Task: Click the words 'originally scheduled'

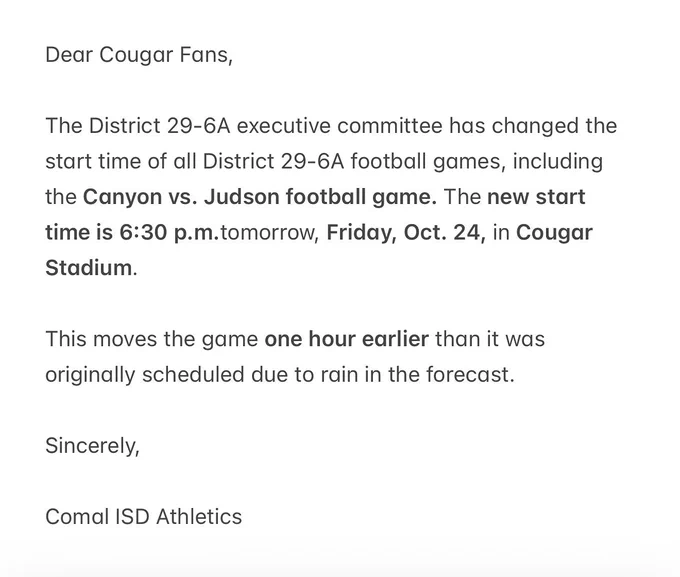Action: point(145,375)
